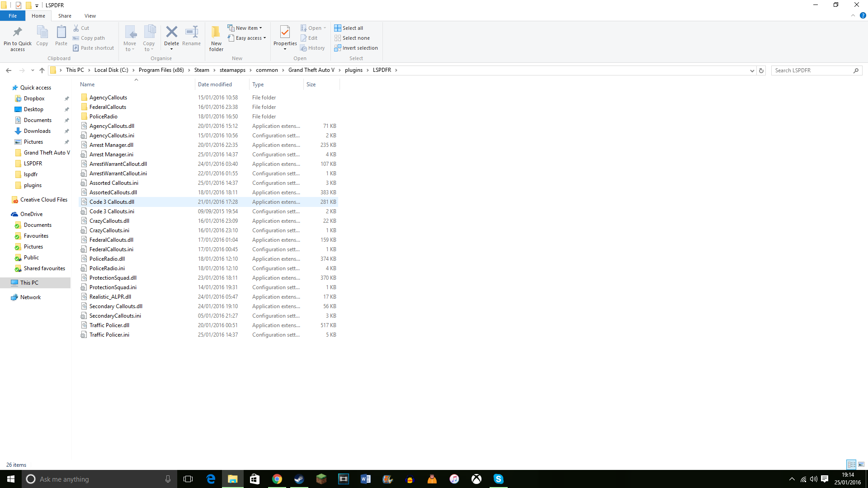Image resolution: width=868 pixels, height=488 pixels.
Task: Open the View ribbon tab
Action: 90,16
